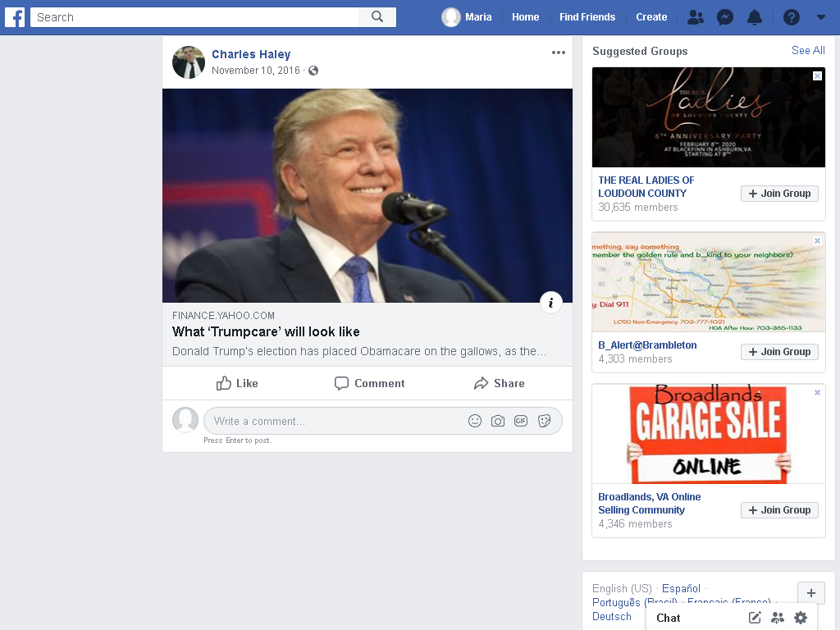
Task: Start a new message from Chat bar
Action: point(755,618)
